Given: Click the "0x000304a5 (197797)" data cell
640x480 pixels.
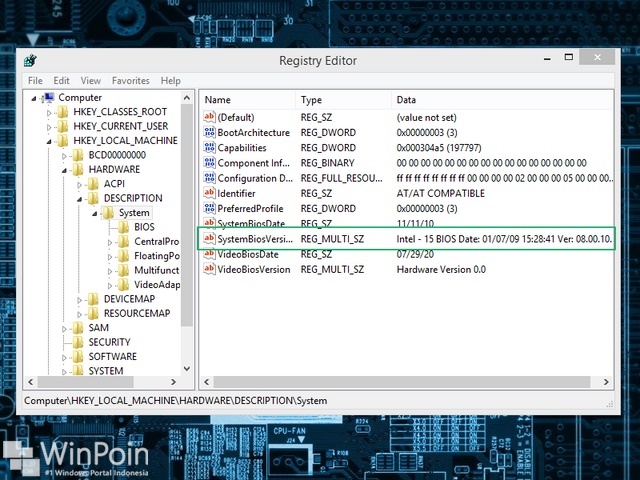Looking at the screenshot, I should pyautogui.click(x=439, y=148).
